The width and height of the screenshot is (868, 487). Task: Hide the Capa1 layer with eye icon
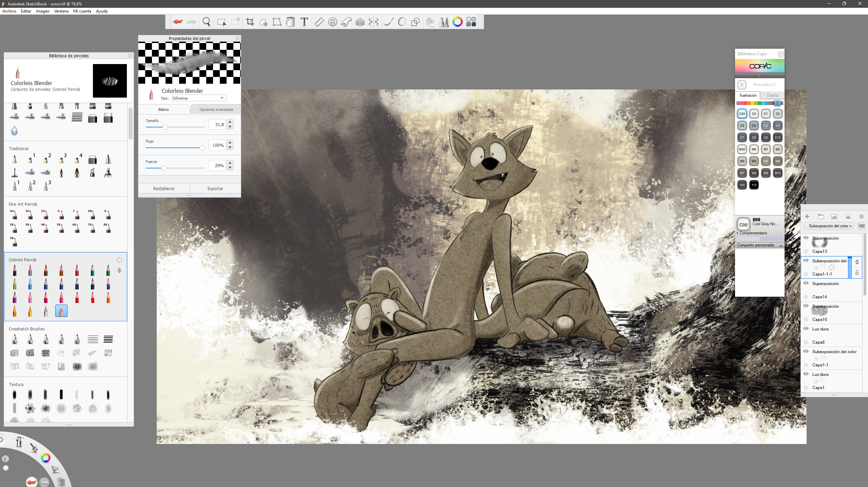(x=806, y=374)
